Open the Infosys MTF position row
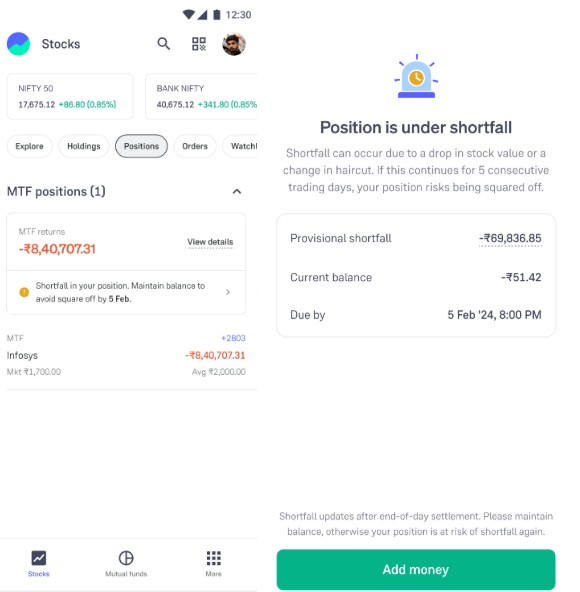 [126, 355]
